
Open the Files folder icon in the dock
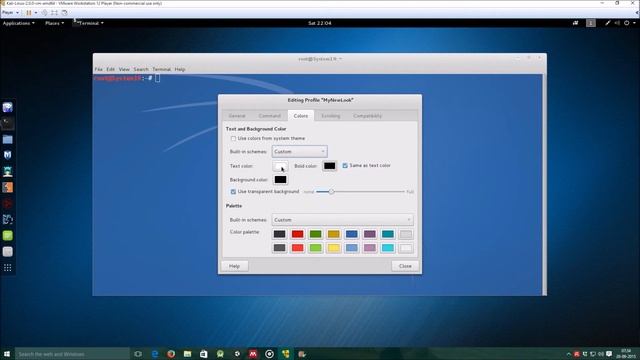pyautogui.click(x=8, y=140)
